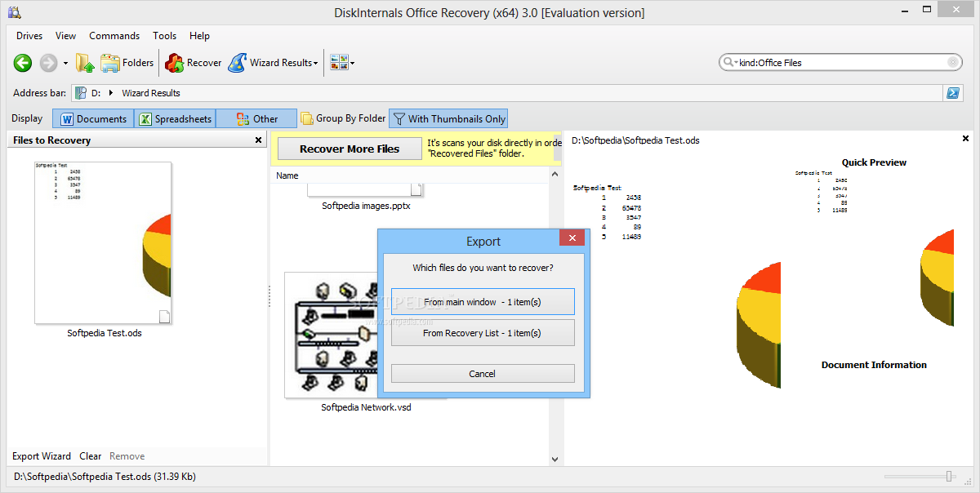
Task: Toggle With Thumbnails Only filter
Action: (448, 119)
